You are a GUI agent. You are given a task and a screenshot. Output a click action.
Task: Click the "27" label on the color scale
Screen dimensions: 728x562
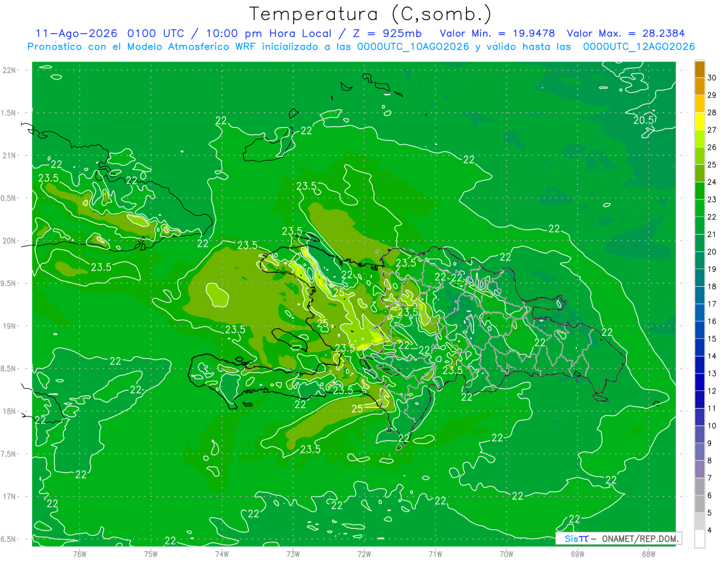712,130
